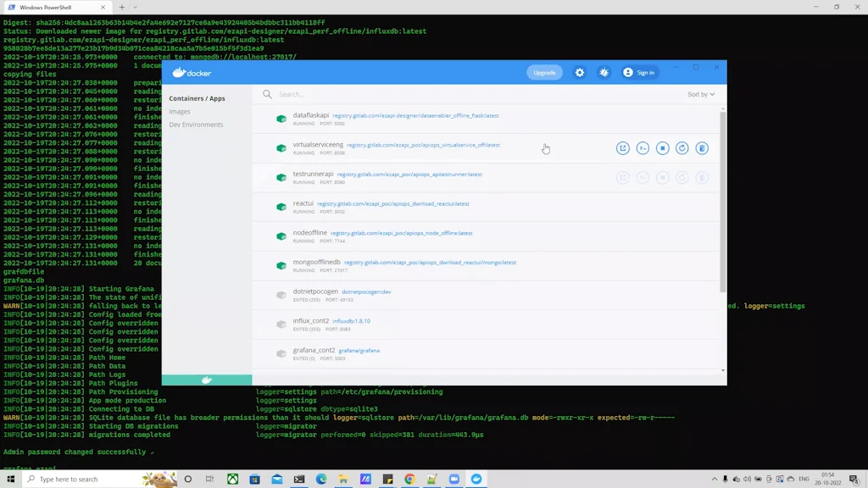The height and width of the screenshot is (488, 868).
Task: Sign in to Docker Desktop
Action: pyautogui.click(x=638, y=72)
